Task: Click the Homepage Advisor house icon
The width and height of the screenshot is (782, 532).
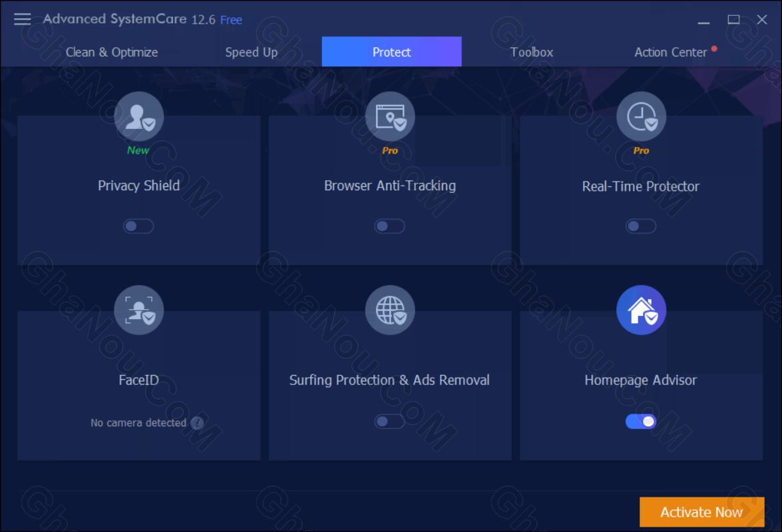Action: (641, 310)
